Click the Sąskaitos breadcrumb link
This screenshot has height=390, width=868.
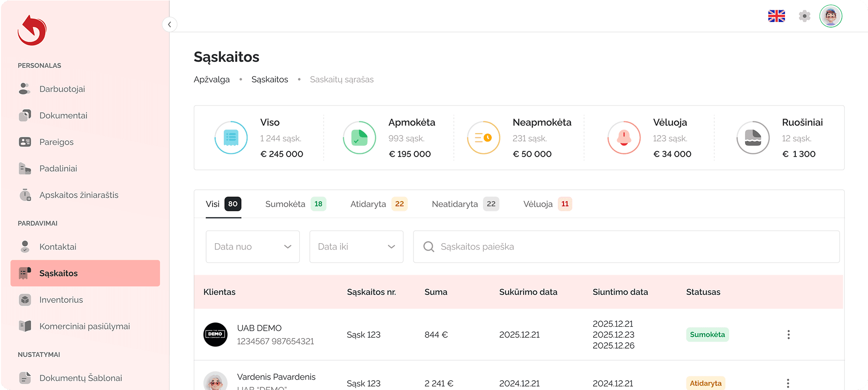point(270,80)
